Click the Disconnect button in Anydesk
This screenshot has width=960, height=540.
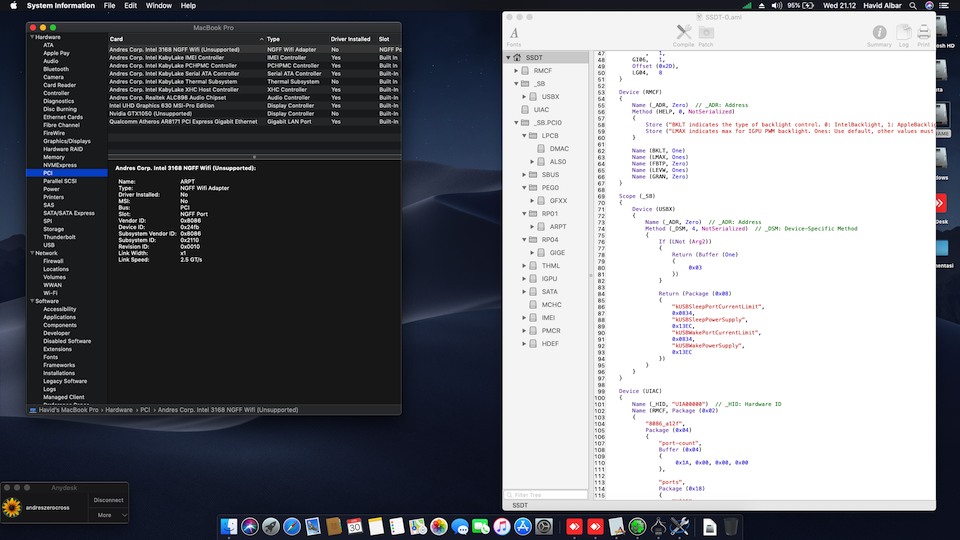coord(109,500)
